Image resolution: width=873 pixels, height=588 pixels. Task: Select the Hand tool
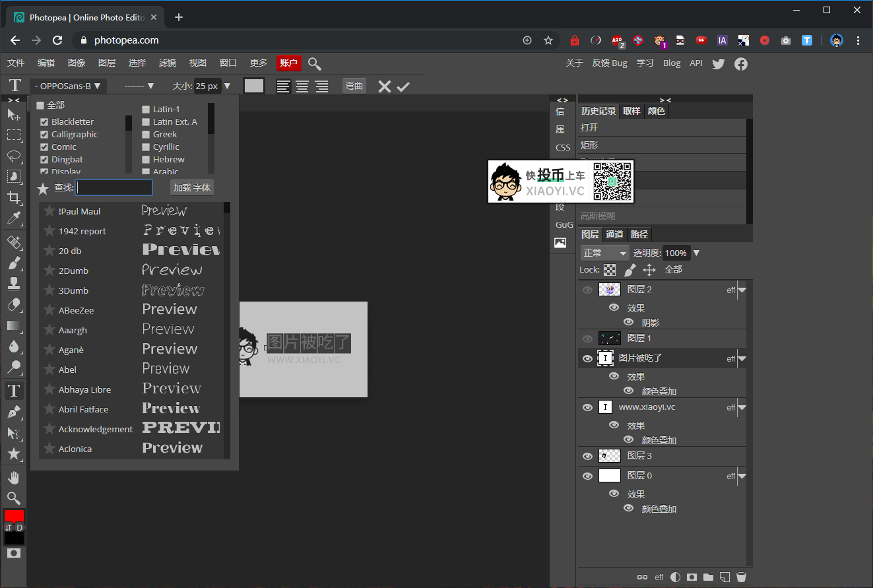pyautogui.click(x=13, y=477)
